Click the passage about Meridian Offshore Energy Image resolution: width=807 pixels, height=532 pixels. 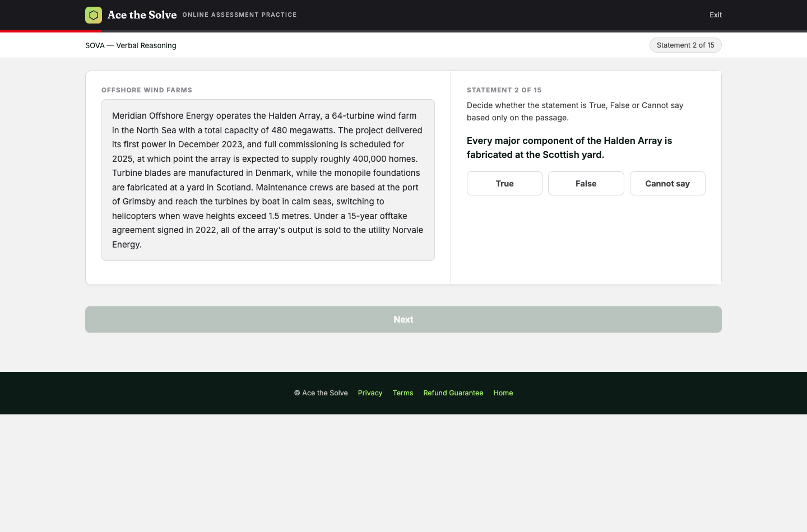[268, 180]
